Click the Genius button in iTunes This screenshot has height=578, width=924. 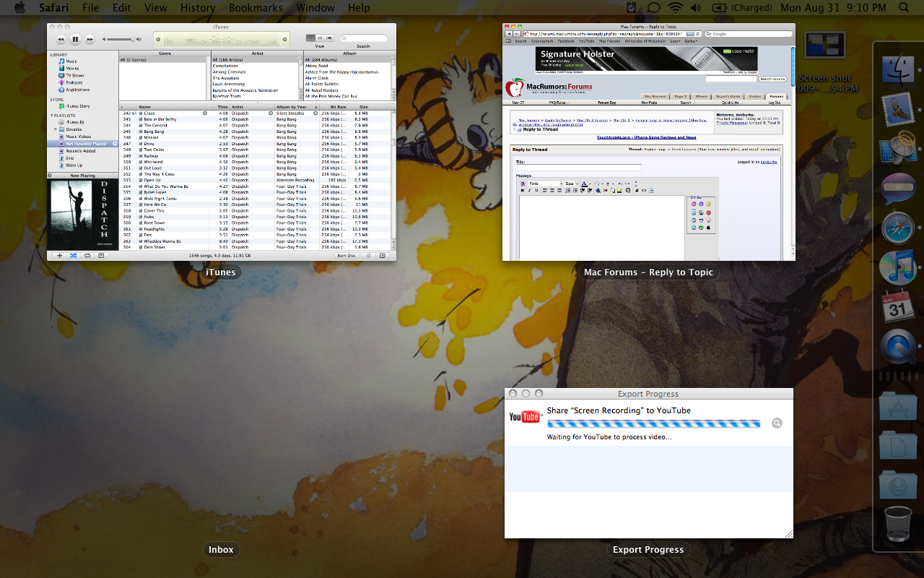tap(368, 256)
